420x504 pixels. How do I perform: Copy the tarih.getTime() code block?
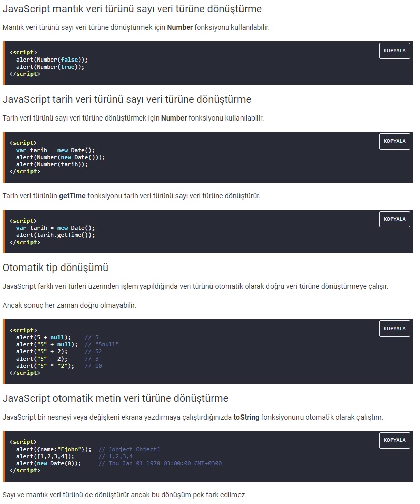coord(394,219)
